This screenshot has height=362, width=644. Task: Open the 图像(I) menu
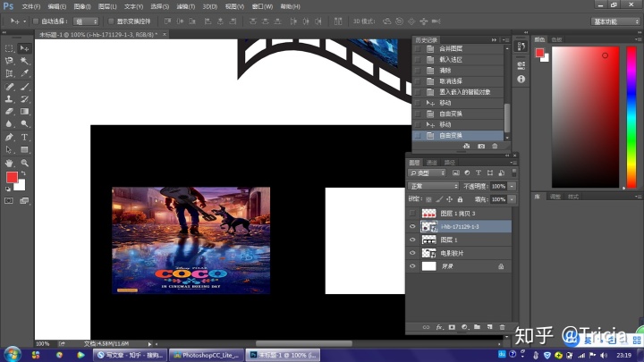(82, 6)
